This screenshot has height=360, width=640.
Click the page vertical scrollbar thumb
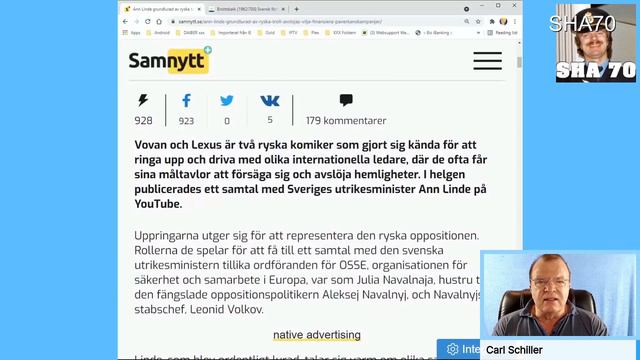[x=519, y=62]
